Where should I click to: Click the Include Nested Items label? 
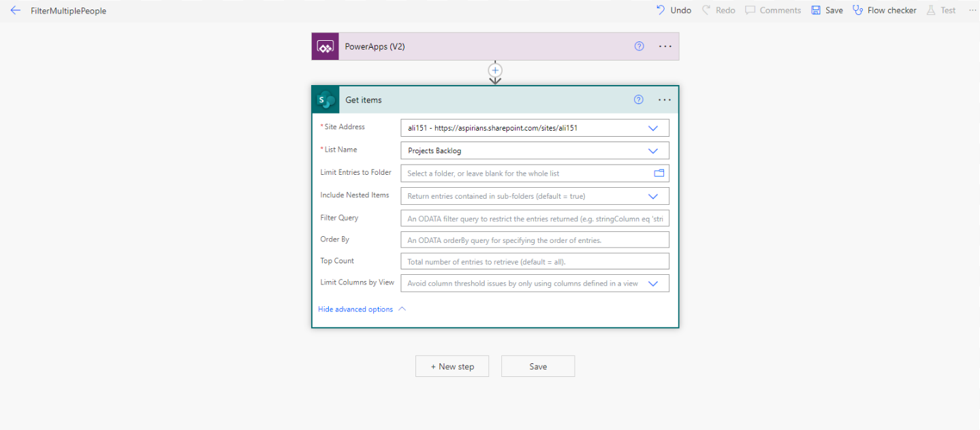click(355, 195)
